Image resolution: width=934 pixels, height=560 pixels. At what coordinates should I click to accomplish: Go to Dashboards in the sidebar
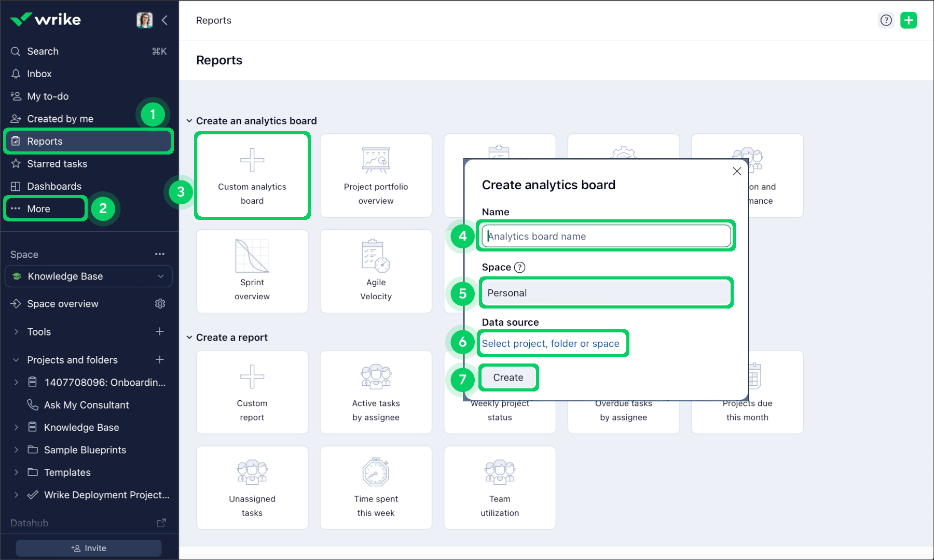tap(54, 186)
